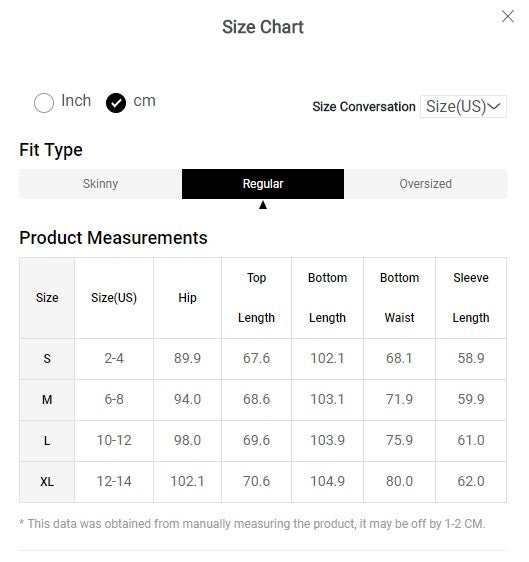Click the Top Length column header
This screenshot has height=562, width=529.
click(x=256, y=298)
